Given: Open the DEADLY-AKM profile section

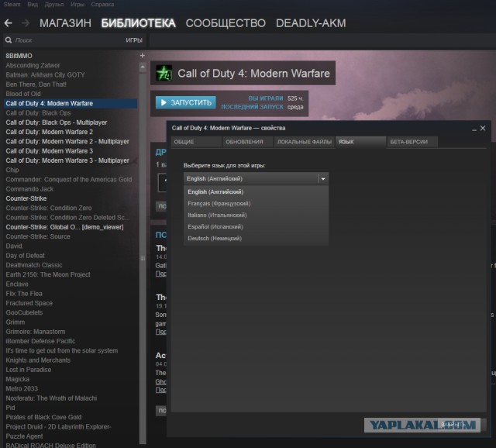Looking at the screenshot, I should [311, 23].
